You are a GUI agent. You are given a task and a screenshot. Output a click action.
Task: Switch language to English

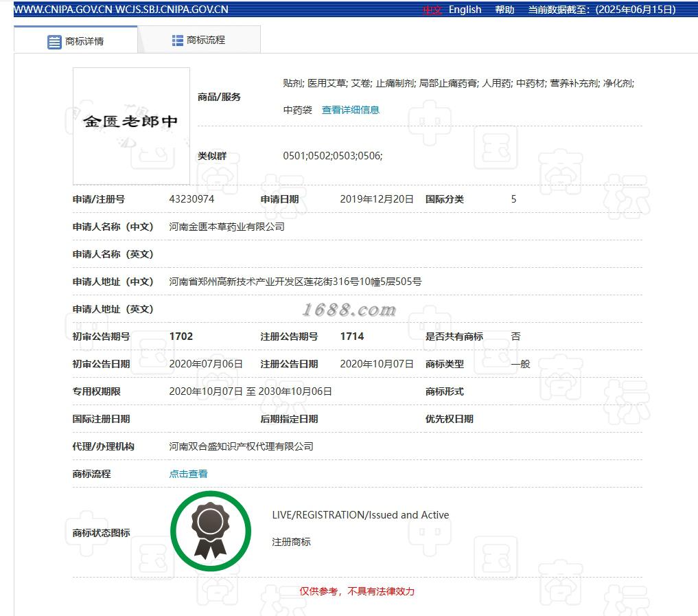click(465, 10)
